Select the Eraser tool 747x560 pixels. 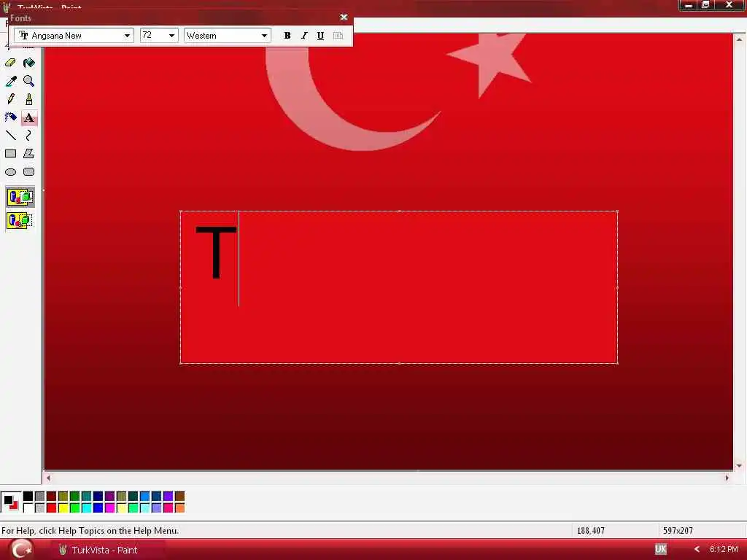[10, 63]
